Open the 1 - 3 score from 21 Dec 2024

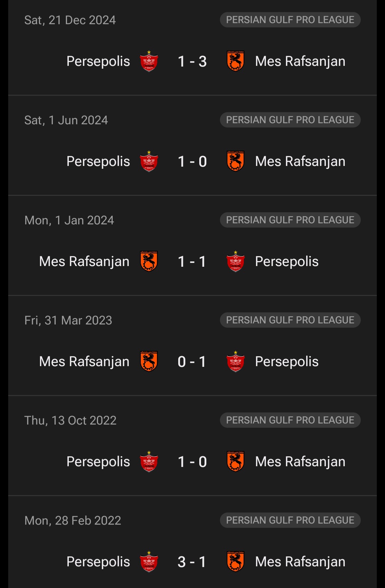(192, 62)
